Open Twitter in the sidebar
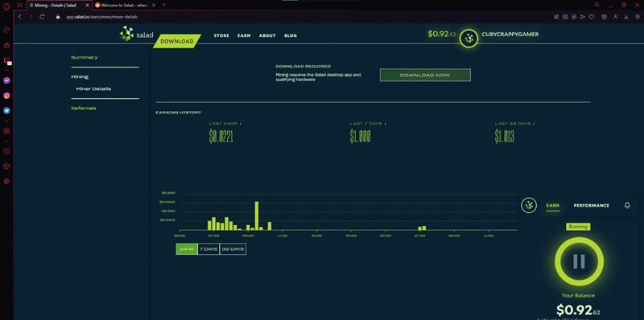Screen dimensions: 644x320 point(6,110)
